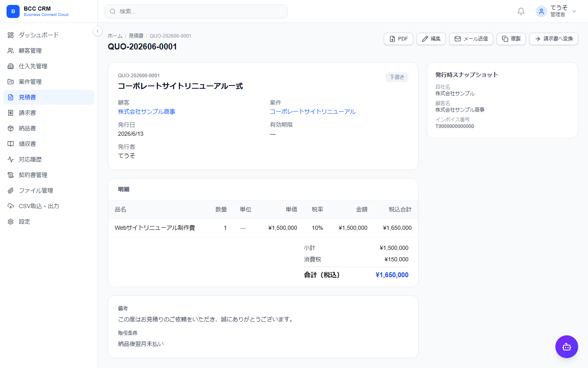Click the 品名 column header
Screen dimensions: 588x368
[120, 209]
